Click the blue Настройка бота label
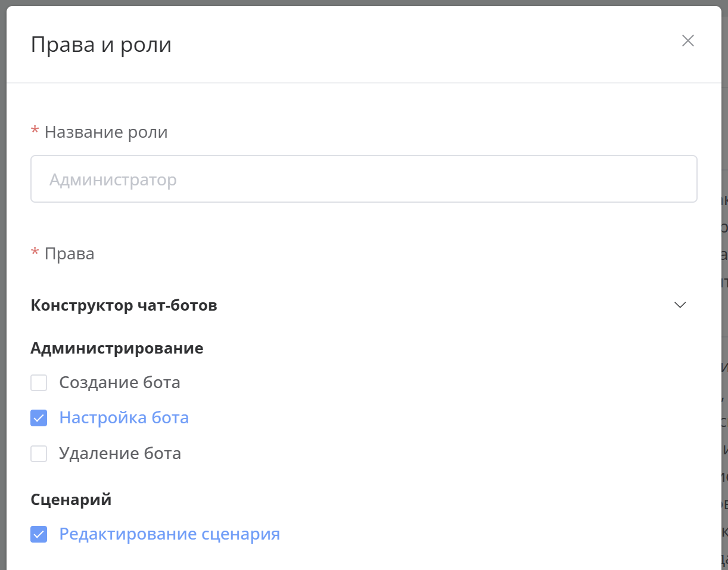The image size is (728, 570). (124, 417)
